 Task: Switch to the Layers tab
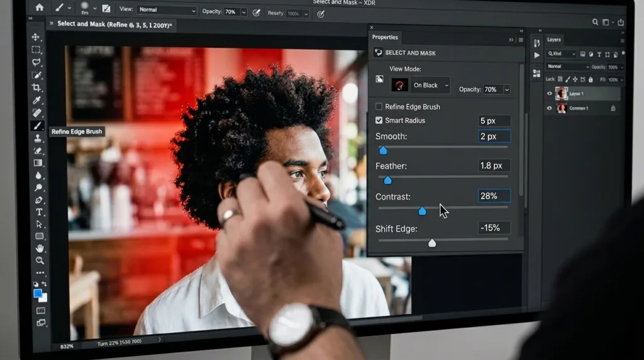[553, 40]
